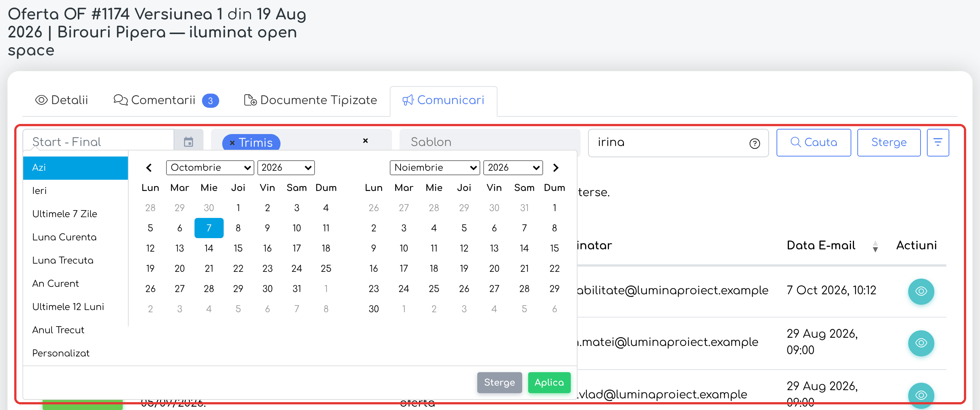Image resolution: width=980 pixels, height=410 pixels.
Task: Switch to the Detalii tab
Action: [62, 100]
